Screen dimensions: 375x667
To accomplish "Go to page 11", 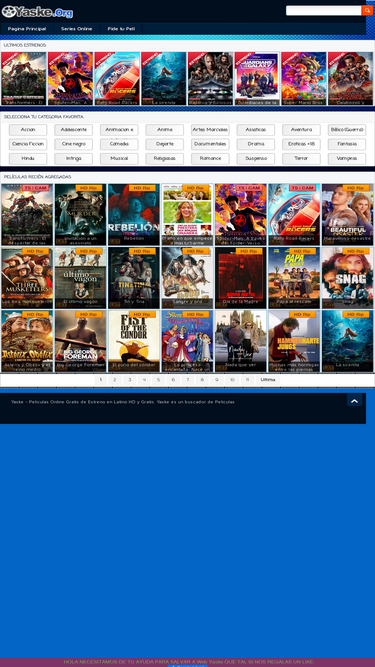I will coord(247,380).
